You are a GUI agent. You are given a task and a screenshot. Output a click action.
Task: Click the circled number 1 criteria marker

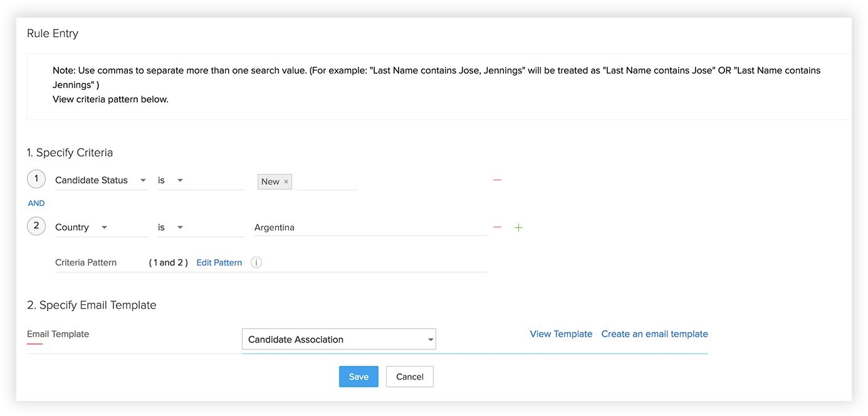36,179
